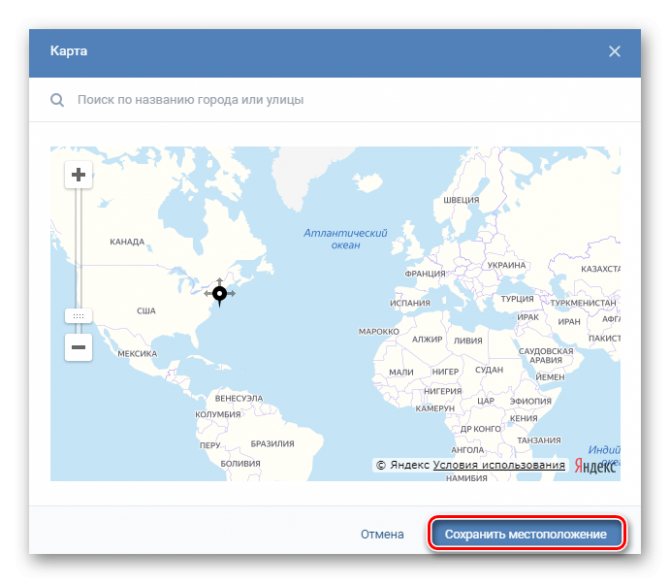Close the Карта dialog with X
This screenshot has height=585, width=670.
pyautogui.click(x=615, y=51)
